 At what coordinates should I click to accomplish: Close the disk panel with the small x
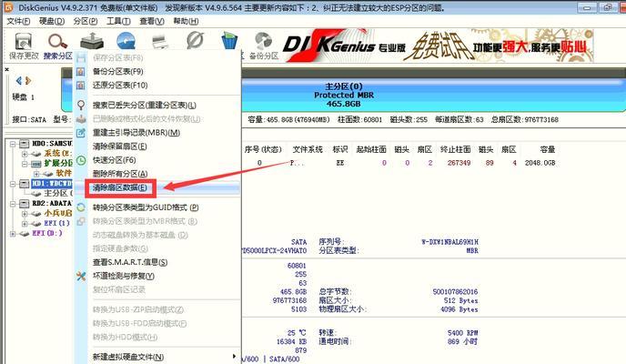click(6, 69)
